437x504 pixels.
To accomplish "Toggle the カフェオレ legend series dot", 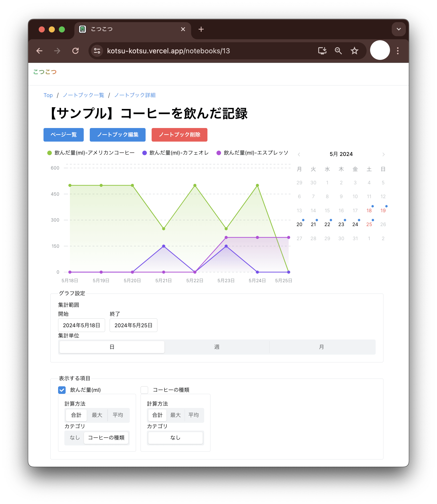I will click(x=145, y=153).
